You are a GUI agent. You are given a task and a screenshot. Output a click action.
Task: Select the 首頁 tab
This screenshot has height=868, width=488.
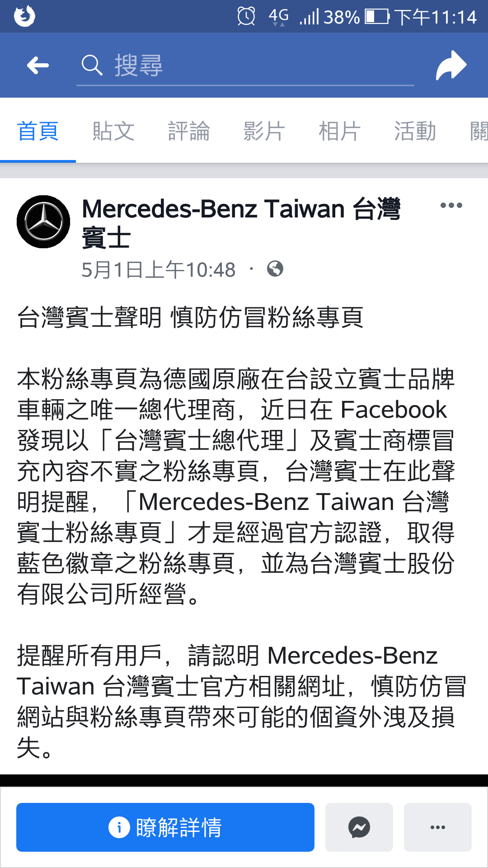pos(38,131)
